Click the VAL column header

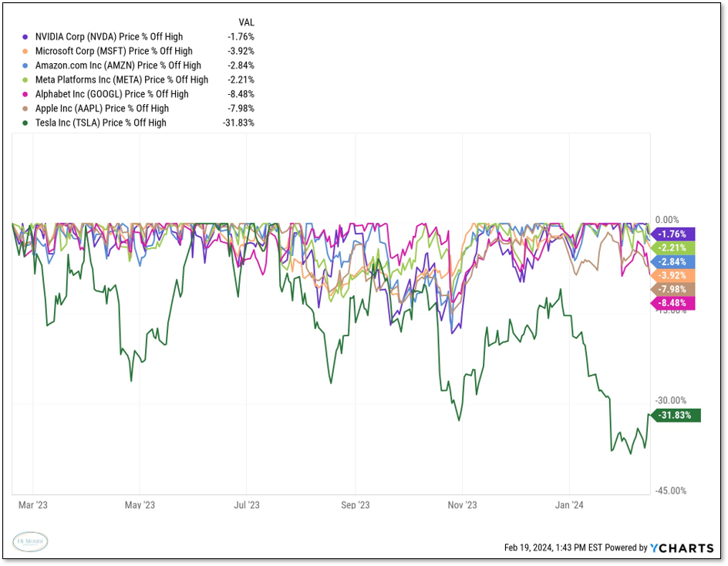click(247, 22)
